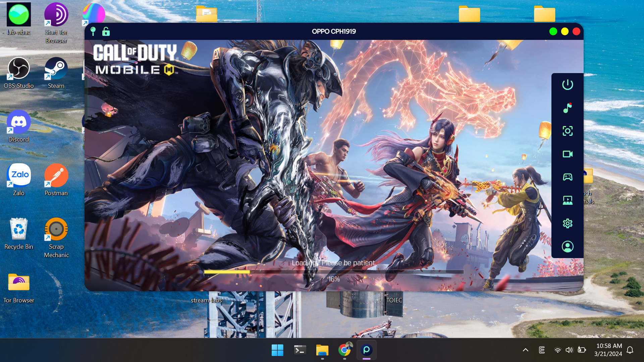
Task: Toggle the green unlock padlock icon
Action: [106, 32]
